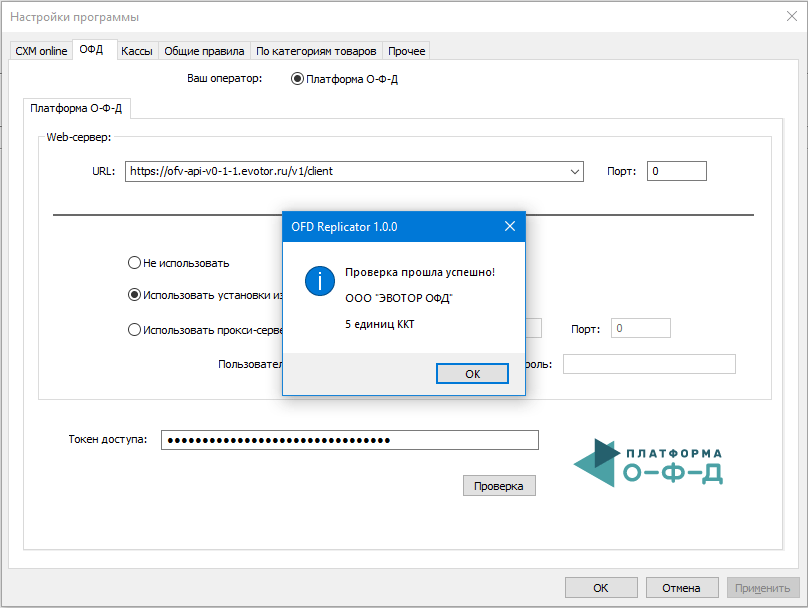The width and height of the screenshot is (808, 608).
Task: Select the Платформа О-Ф-Д inner tab
Action: [76, 108]
